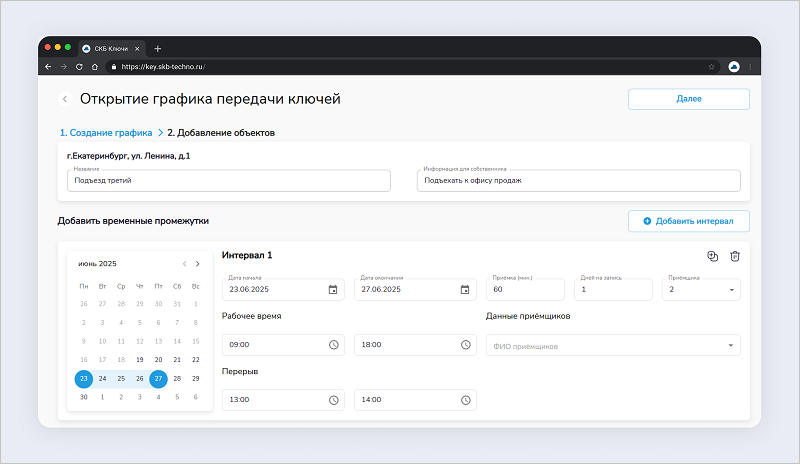Click Добавить интервал button
This screenshot has height=464, width=800.
[688, 220]
